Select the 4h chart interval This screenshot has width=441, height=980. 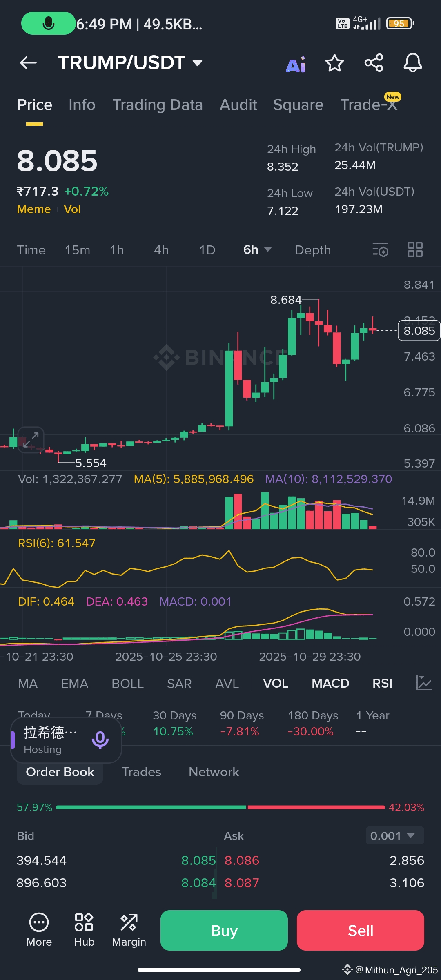[161, 250]
